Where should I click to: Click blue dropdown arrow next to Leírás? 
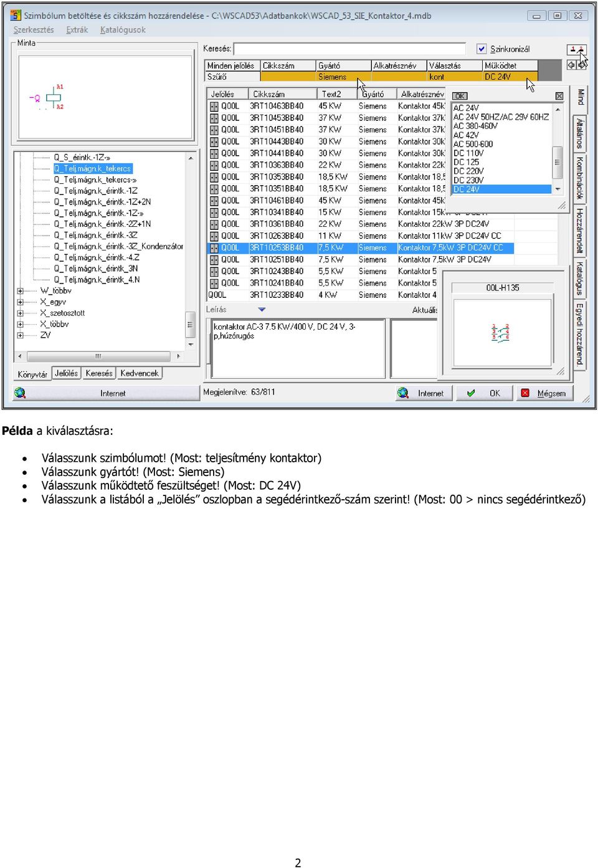pyautogui.click(x=262, y=310)
